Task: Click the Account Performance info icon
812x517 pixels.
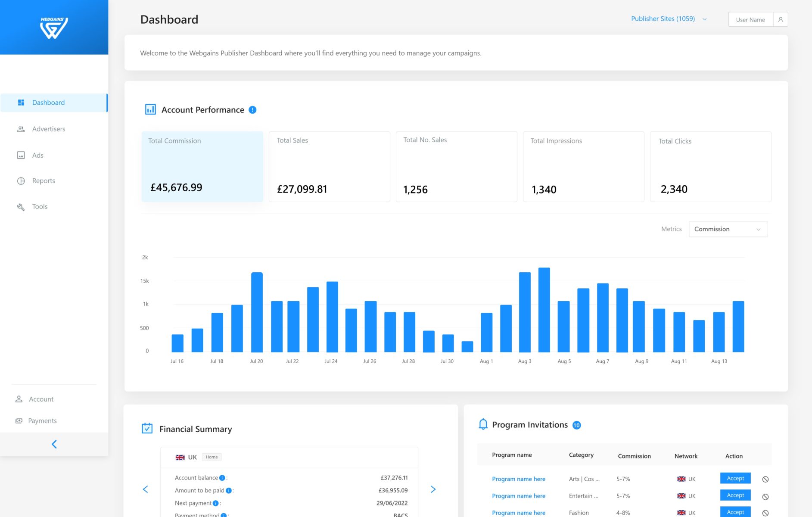Action: click(252, 110)
